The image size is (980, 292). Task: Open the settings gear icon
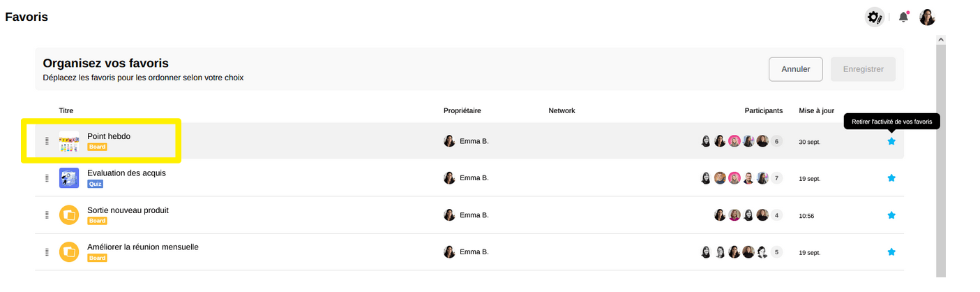tap(874, 17)
